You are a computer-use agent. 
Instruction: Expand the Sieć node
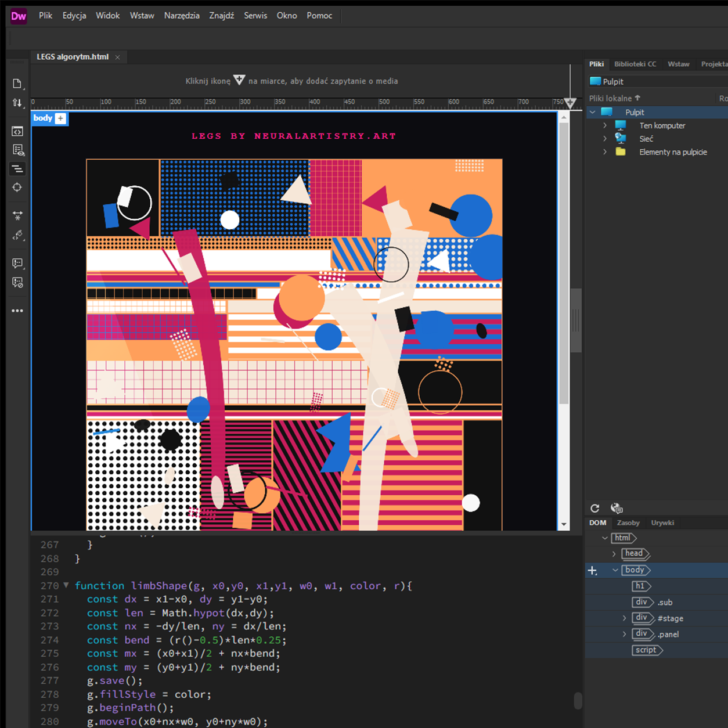(x=605, y=139)
